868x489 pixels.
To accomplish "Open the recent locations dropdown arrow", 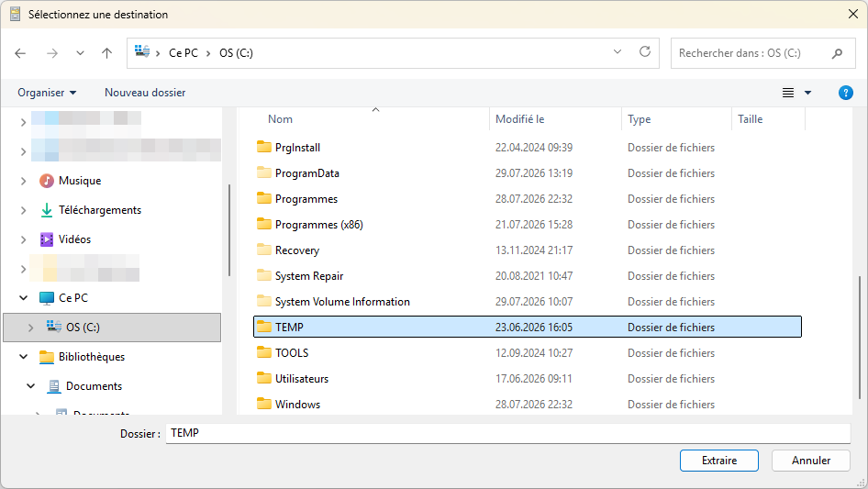I will click(80, 53).
